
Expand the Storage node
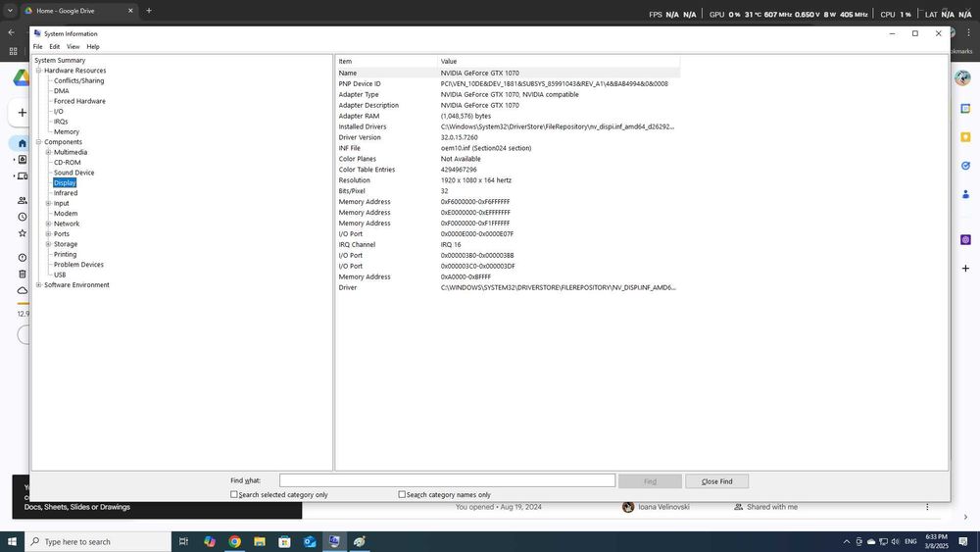pos(48,244)
